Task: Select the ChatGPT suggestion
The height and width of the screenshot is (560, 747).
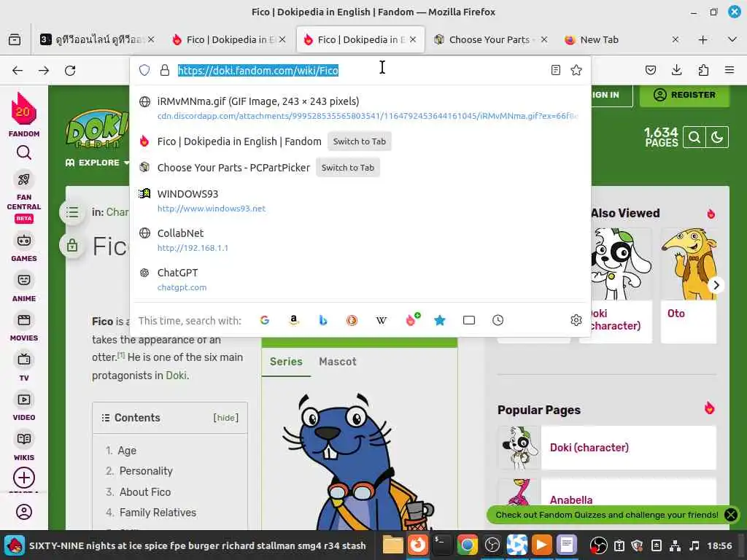Action: click(360, 279)
